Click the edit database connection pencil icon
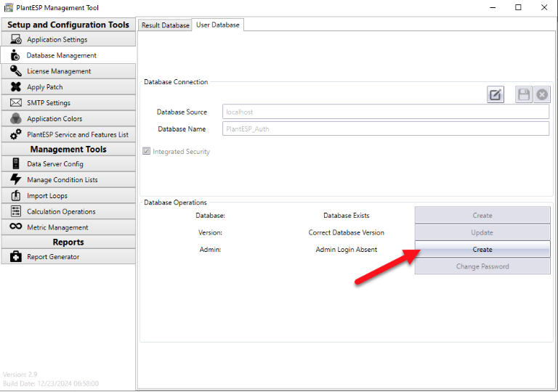This screenshot has width=558, height=392. pos(496,94)
